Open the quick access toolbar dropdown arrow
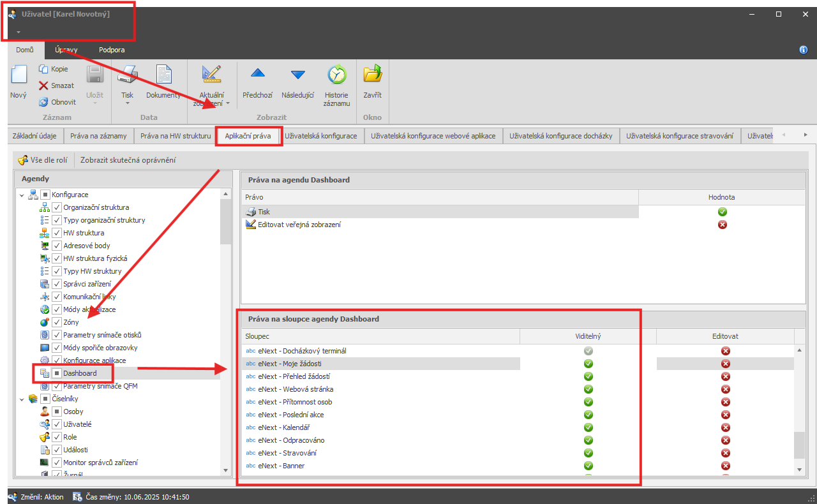 point(19,32)
